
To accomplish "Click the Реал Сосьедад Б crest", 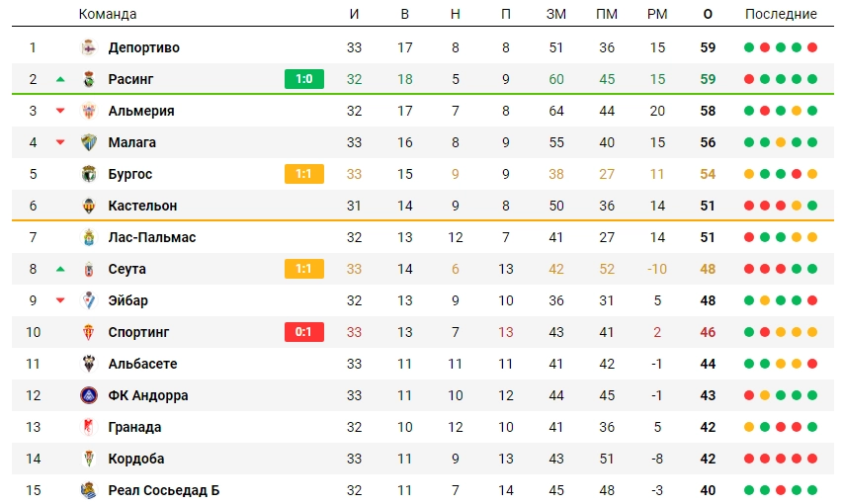I will (x=89, y=490).
